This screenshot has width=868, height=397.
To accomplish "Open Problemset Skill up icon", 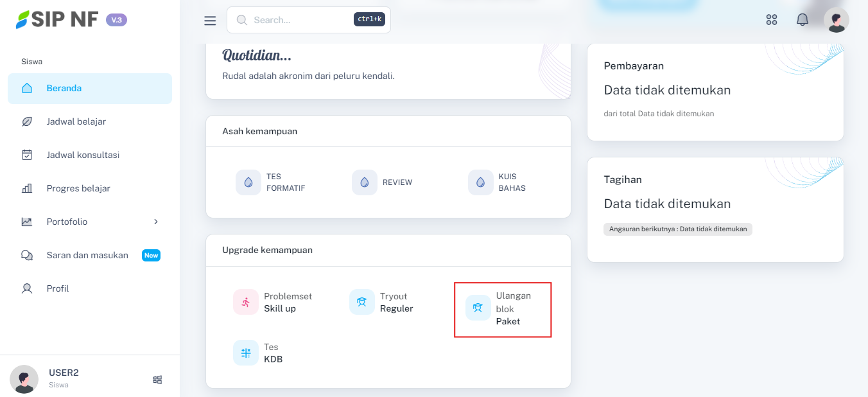I will [246, 302].
